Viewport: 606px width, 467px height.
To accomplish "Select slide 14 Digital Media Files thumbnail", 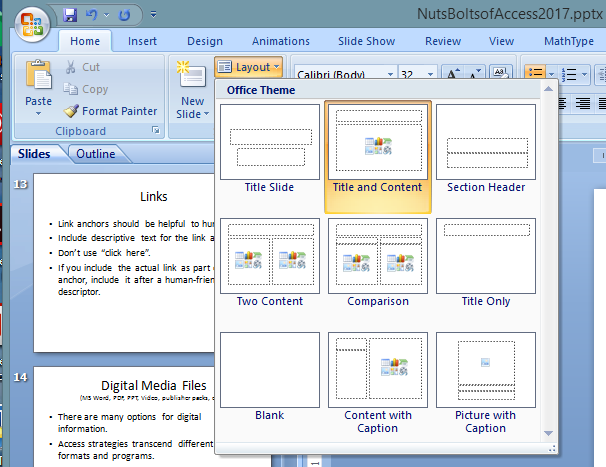I will click(x=124, y=417).
